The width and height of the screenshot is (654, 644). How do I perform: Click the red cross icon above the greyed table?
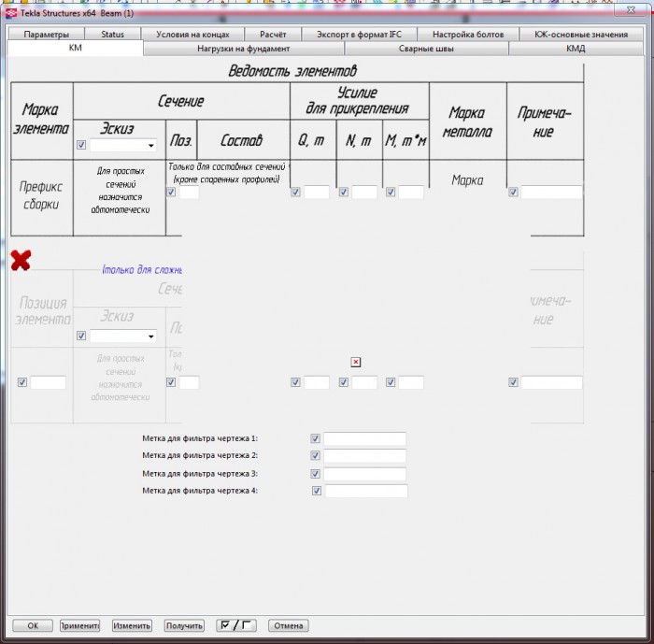tap(21, 261)
